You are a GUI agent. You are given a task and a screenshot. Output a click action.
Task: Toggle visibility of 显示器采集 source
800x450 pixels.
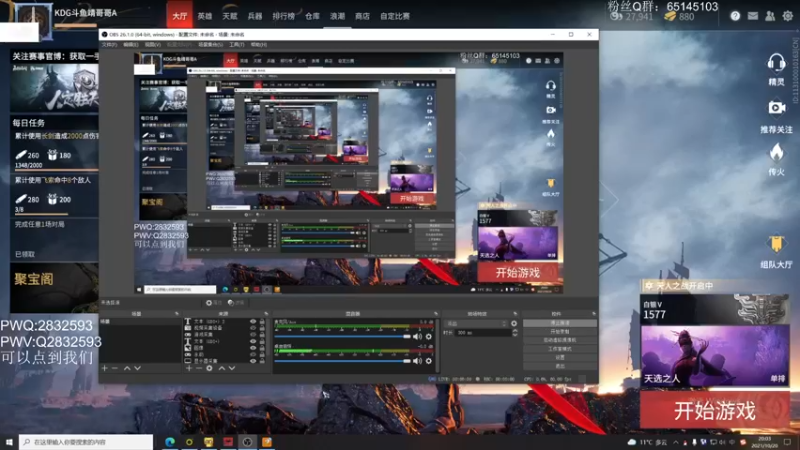(253, 361)
